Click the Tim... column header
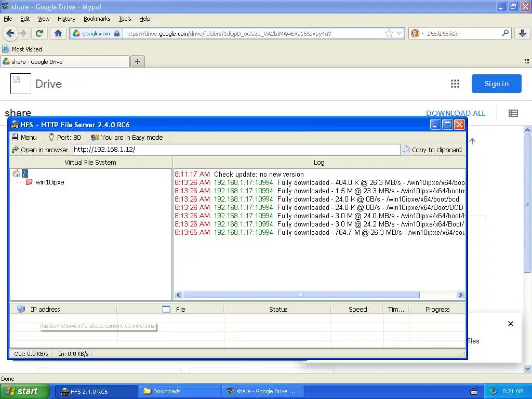The width and height of the screenshot is (532, 399). [x=396, y=310]
